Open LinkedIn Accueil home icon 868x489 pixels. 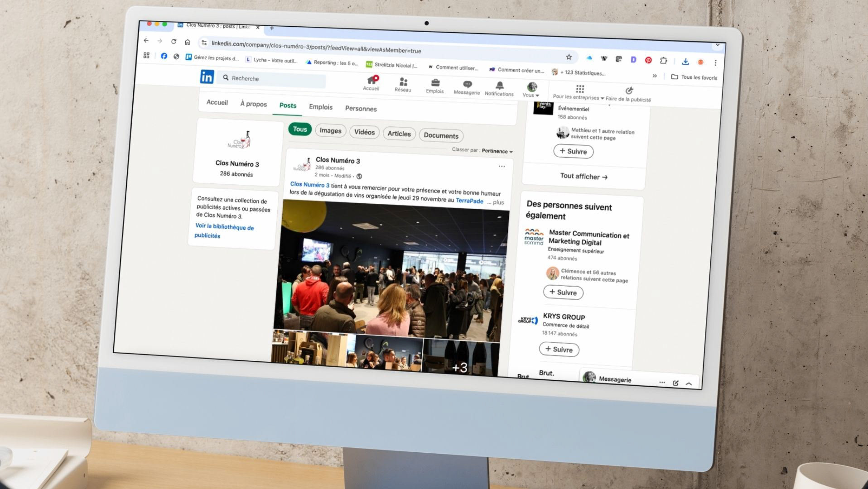click(x=372, y=81)
